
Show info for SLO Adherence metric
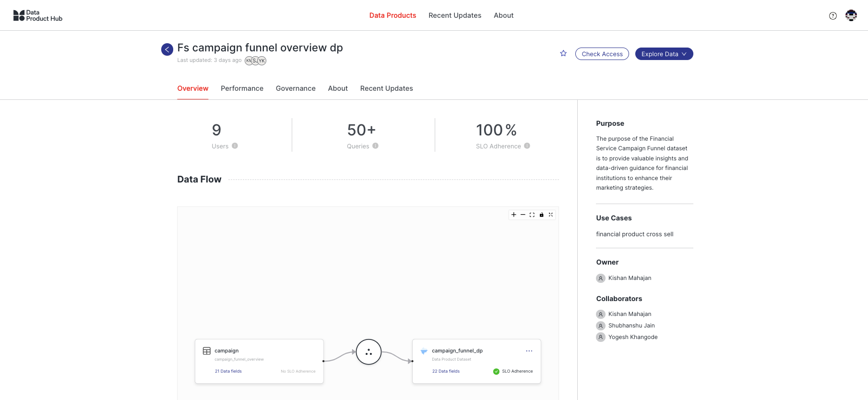pyautogui.click(x=527, y=146)
